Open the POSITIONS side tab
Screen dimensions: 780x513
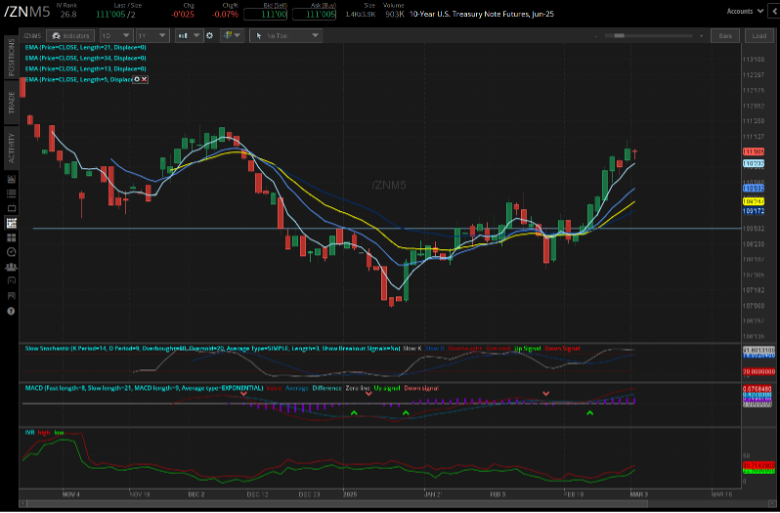(x=11, y=57)
